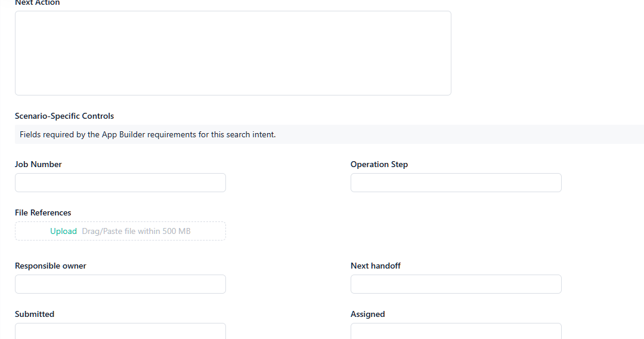Image resolution: width=644 pixels, height=339 pixels.
Task: Click the Submitted field
Action: 120,331
